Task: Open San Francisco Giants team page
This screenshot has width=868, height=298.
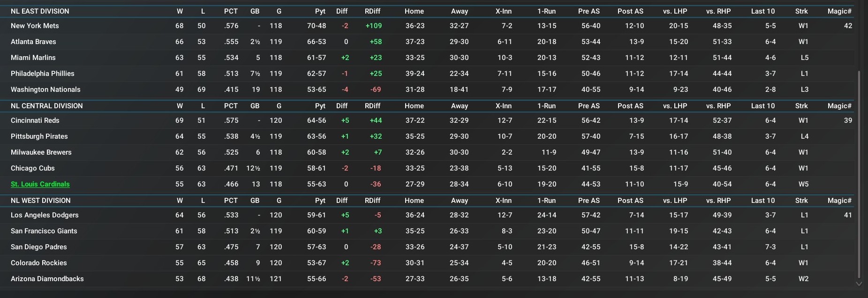Action: pyautogui.click(x=44, y=231)
